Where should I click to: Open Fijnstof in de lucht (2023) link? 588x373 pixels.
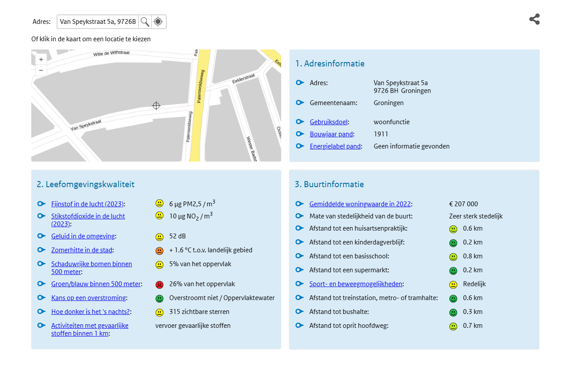coord(87,204)
